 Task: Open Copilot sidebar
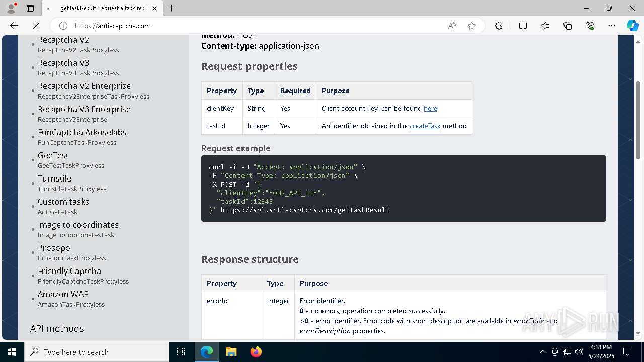632,26
